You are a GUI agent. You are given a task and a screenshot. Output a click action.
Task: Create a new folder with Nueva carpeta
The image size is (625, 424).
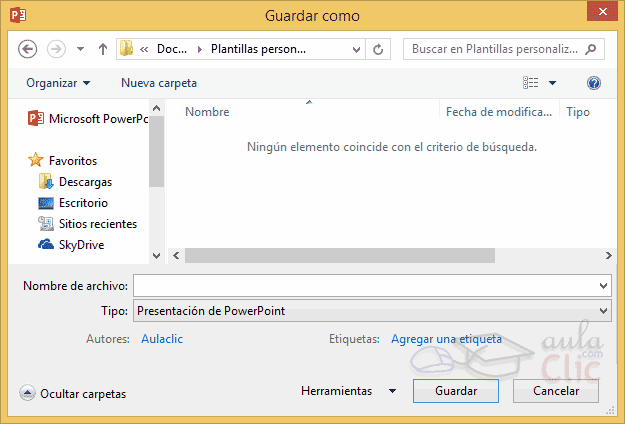click(x=159, y=83)
